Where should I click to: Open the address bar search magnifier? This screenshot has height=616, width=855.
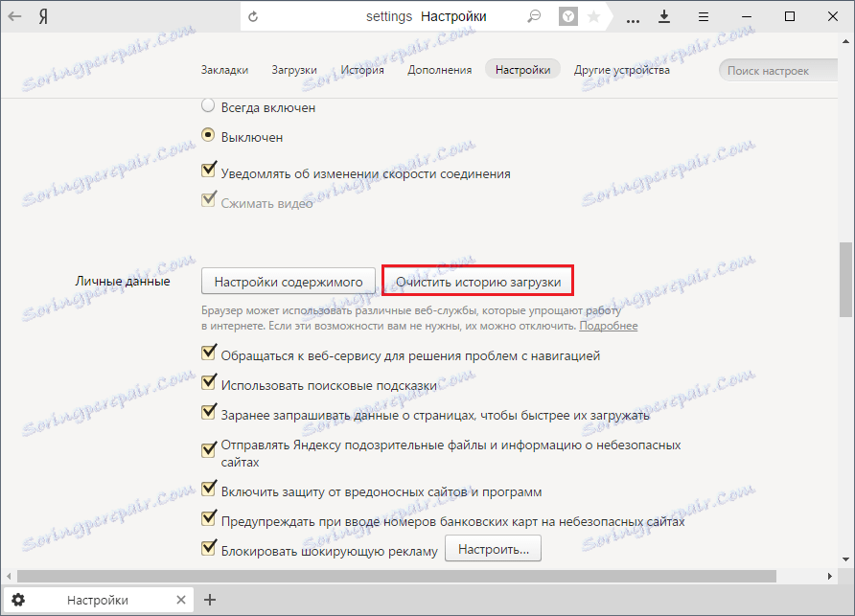click(534, 16)
